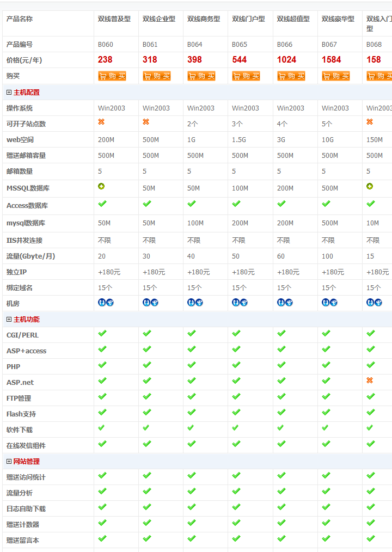Viewport: 392px width, 552px height.
Task: Click the 购买 button for 双线豪华型
Action: [x=335, y=76]
